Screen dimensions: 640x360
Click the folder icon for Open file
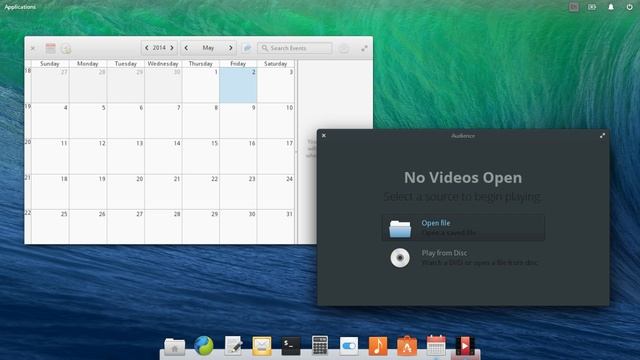click(400, 228)
